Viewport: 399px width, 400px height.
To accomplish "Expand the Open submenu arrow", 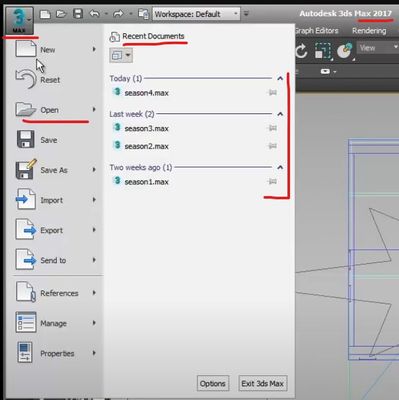I will (94, 109).
